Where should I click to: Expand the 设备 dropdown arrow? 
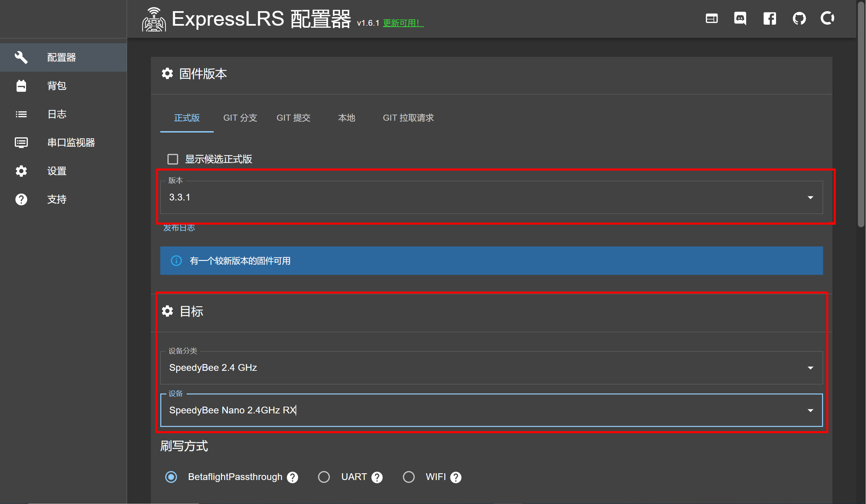[x=810, y=411]
